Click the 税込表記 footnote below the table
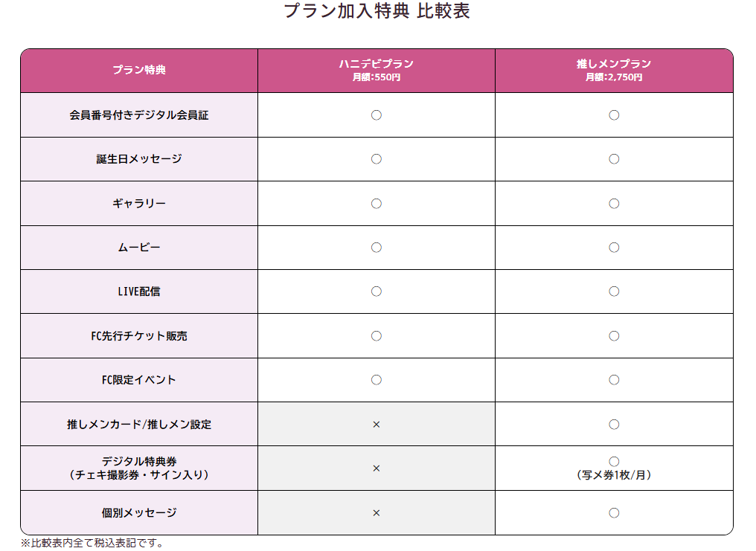Viewport: 756px width, 551px height. tap(92, 543)
